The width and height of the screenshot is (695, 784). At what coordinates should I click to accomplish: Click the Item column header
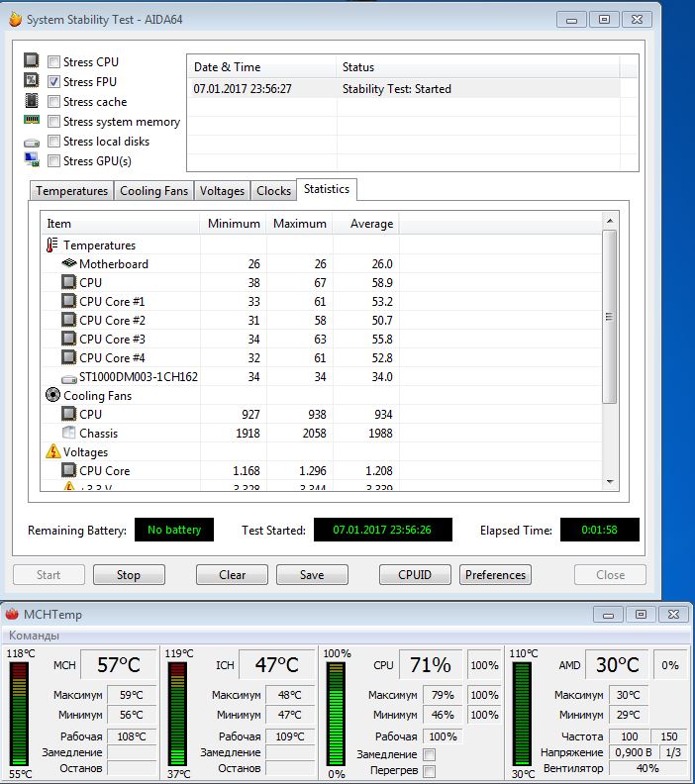tap(121, 224)
